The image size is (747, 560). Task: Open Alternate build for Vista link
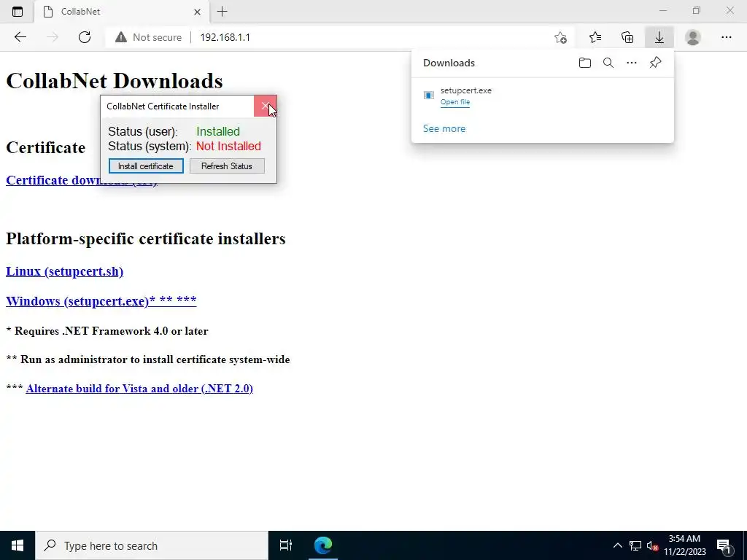coord(139,389)
